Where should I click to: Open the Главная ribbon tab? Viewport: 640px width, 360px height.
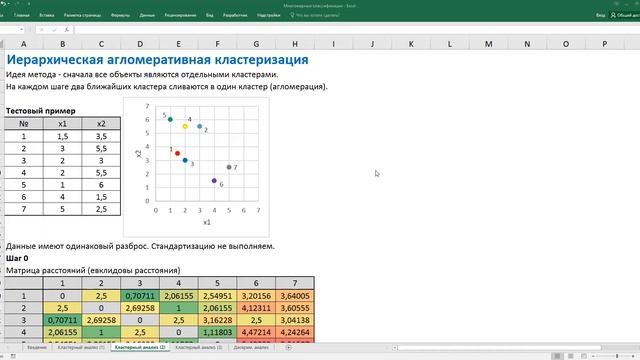[x=22, y=15]
